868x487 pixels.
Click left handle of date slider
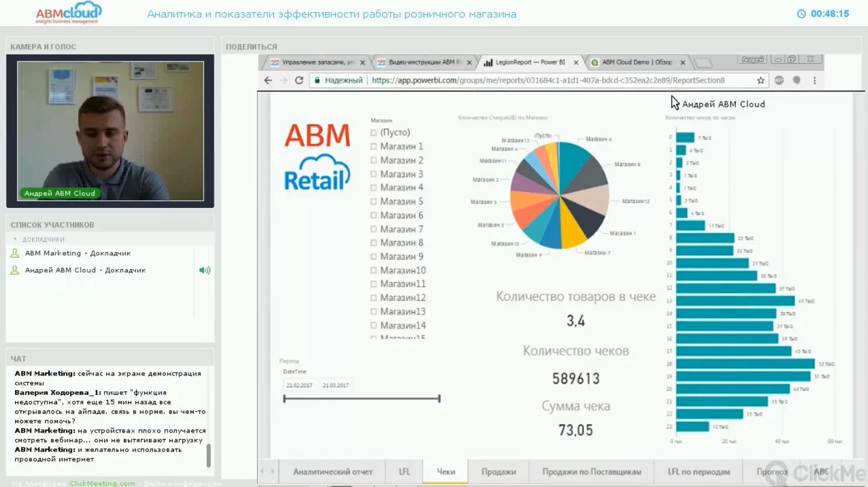pyautogui.click(x=284, y=399)
